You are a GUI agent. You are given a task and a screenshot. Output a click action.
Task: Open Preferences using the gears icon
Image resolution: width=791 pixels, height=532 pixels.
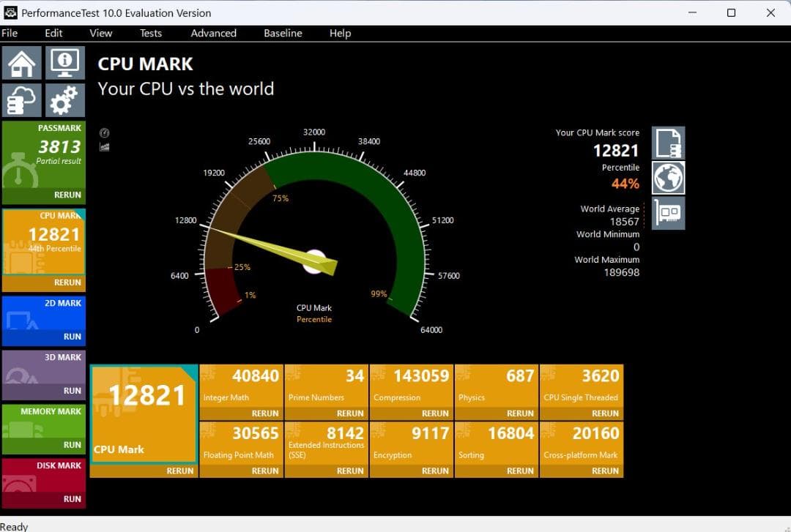[x=64, y=100]
